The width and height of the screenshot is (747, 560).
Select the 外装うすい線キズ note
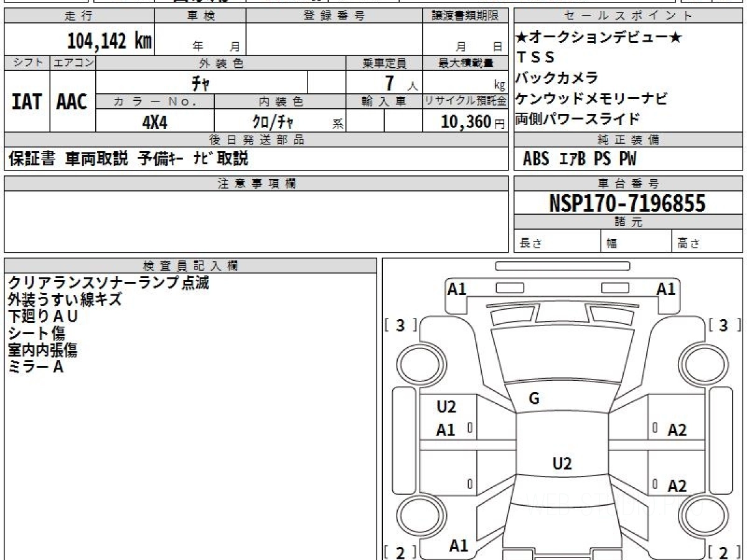[x=65, y=300]
